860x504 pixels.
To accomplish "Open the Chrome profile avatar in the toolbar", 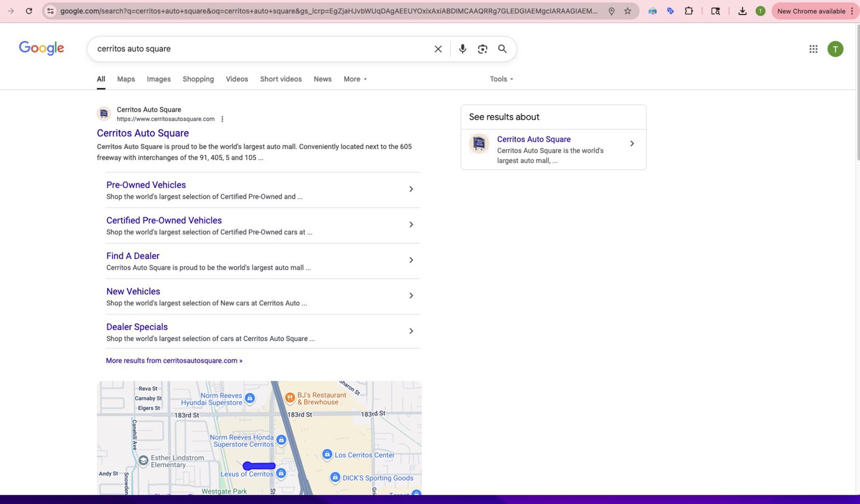I will pos(760,11).
